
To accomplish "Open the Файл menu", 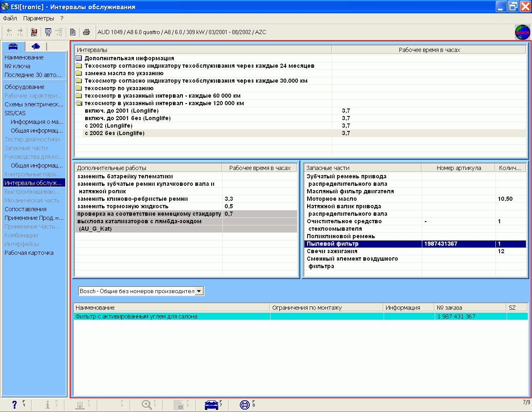I will 10,18.
